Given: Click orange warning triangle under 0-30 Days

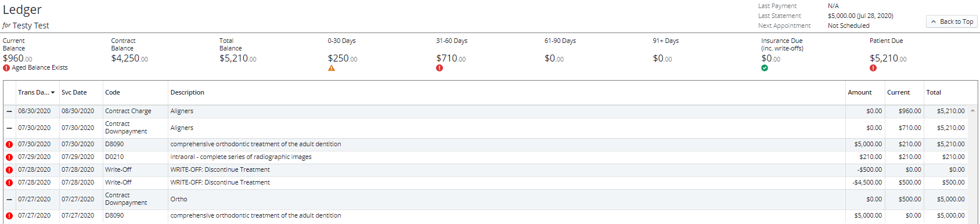Looking at the screenshot, I should tap(332, 68).
